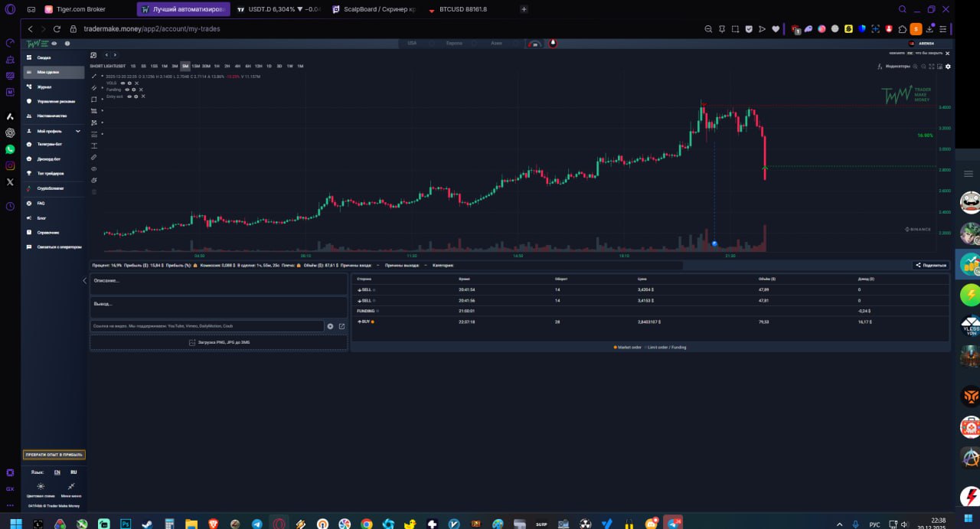Select the 5M timeframe
This screenshot has width=980, height=529.
[185, 66]
